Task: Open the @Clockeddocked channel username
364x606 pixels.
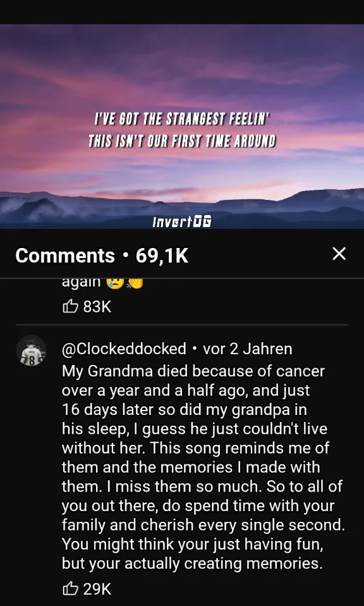Action: 124,349
